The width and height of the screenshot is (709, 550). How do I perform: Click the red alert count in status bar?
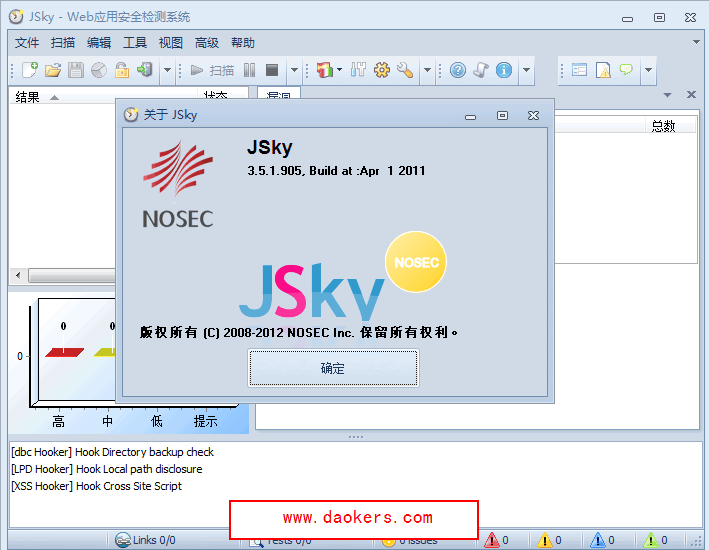click(x=496, y=540)
